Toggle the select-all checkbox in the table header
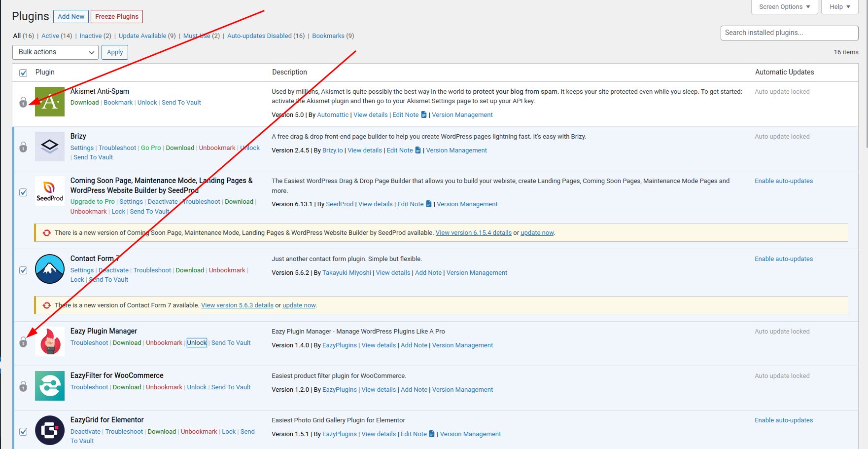 pos(23,73)
